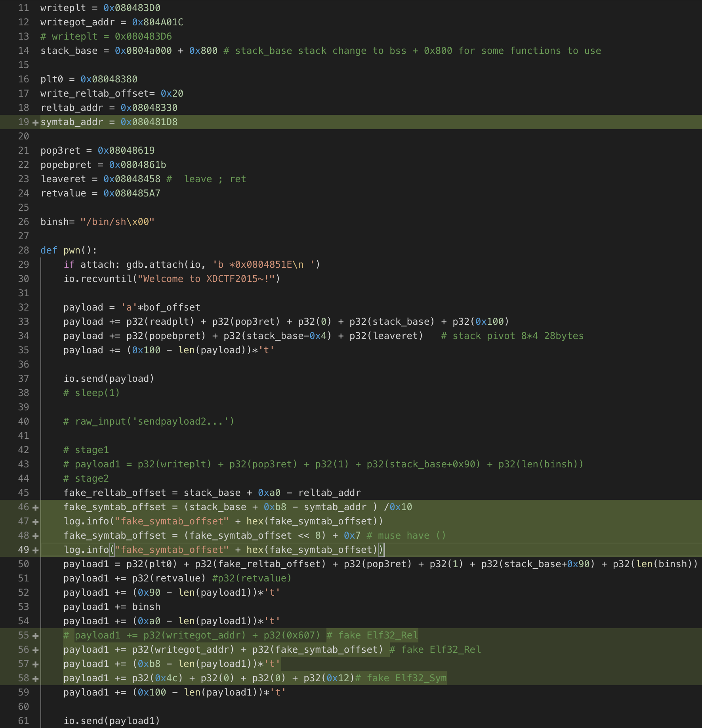Click the raw_input comment on line 40
The height and width of the screenshot is (728, 702).
149,421
